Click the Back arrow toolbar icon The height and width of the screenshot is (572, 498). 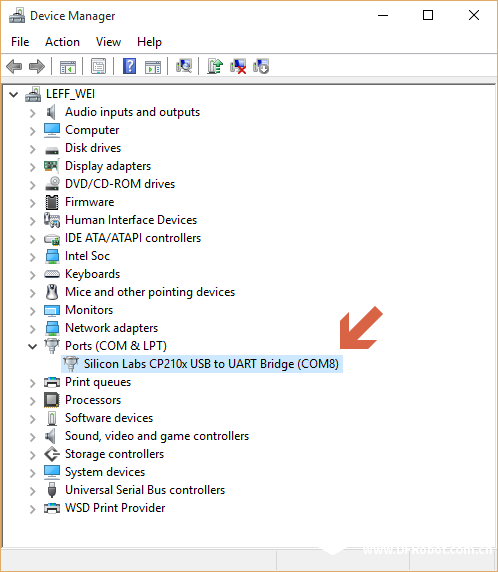[x=14, y=67]
